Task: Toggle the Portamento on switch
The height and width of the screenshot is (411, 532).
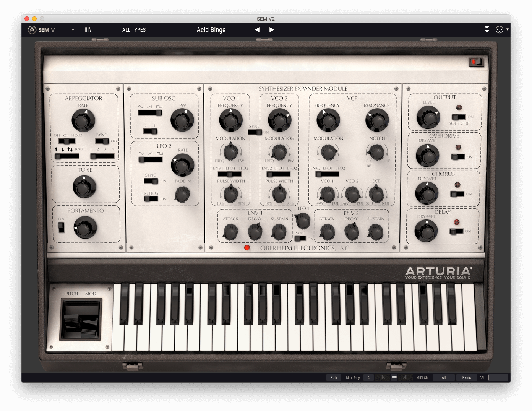Action: (61, 227)
